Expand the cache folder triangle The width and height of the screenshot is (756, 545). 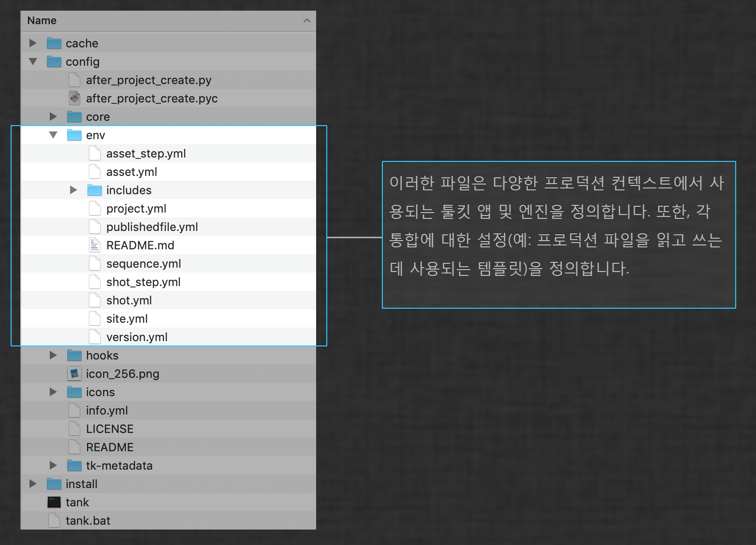click(x=33, y=43)
